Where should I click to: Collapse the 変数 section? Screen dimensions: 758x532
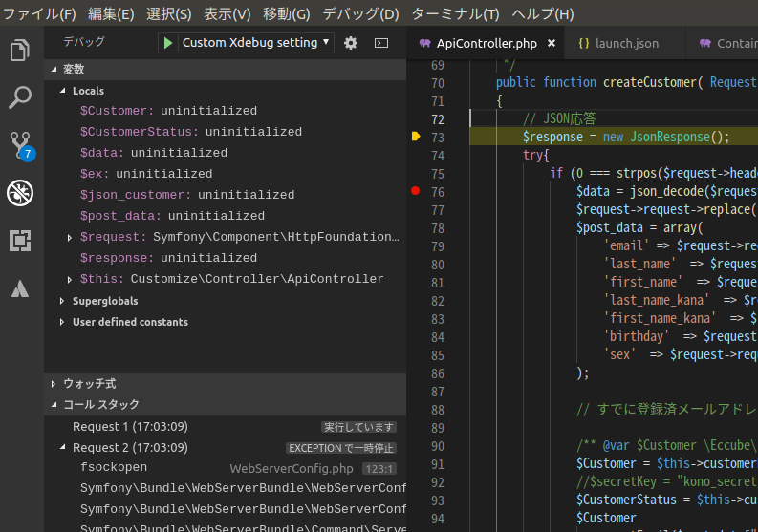click(x=54, y=69)
